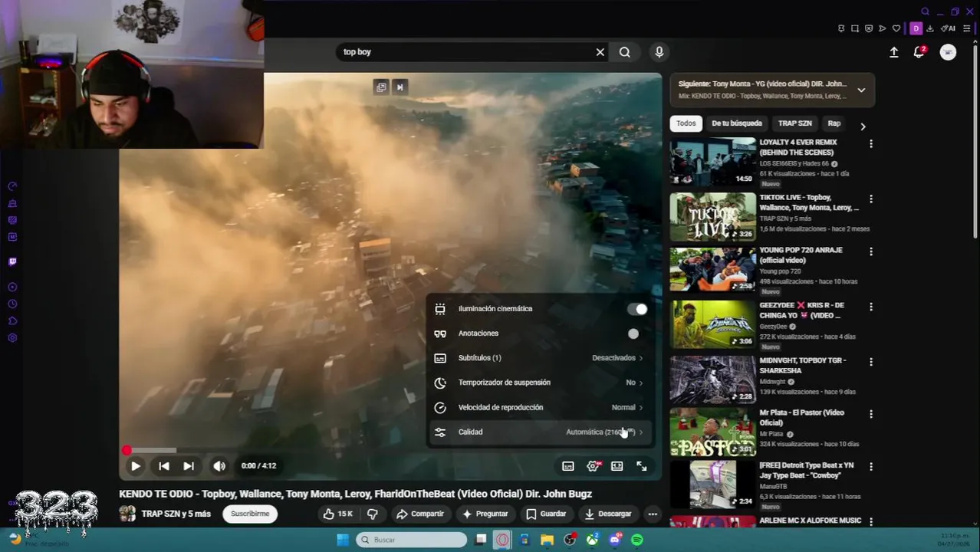The width and height of the screenshot is (980, 552).
Task: Toggle Iluminación cinemática switch
Action: (x=637, y=309)
